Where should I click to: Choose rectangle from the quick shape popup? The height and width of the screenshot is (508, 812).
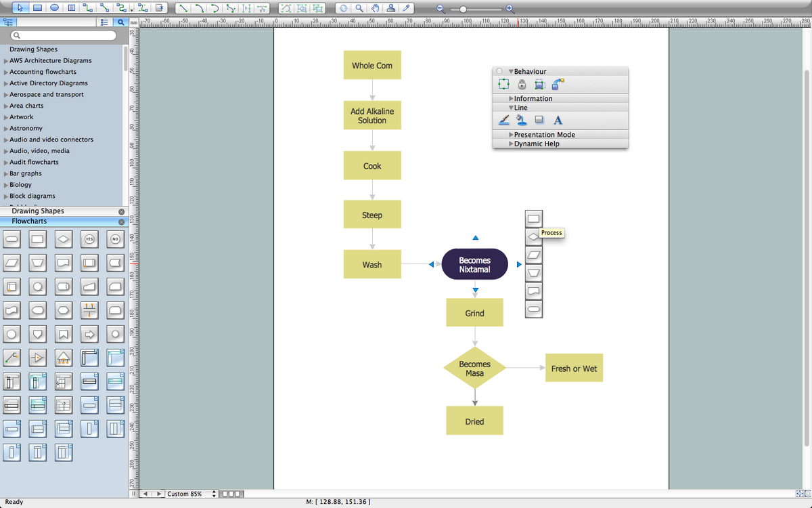[x=533, y=219]
